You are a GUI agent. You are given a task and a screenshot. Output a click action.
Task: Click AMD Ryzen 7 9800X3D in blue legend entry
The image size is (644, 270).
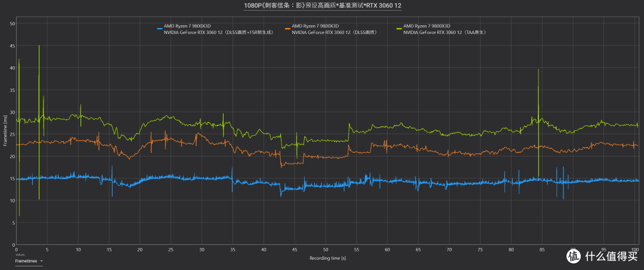[x=187, y=26]
